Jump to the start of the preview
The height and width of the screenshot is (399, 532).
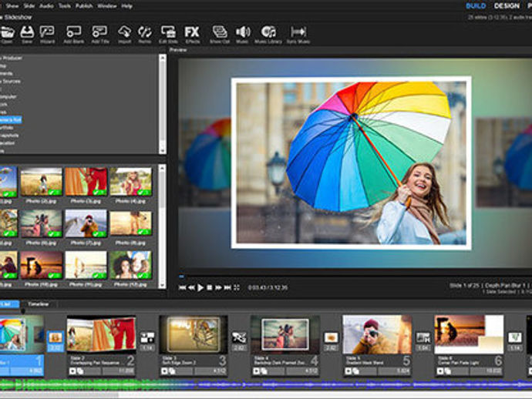pos(182,287)
